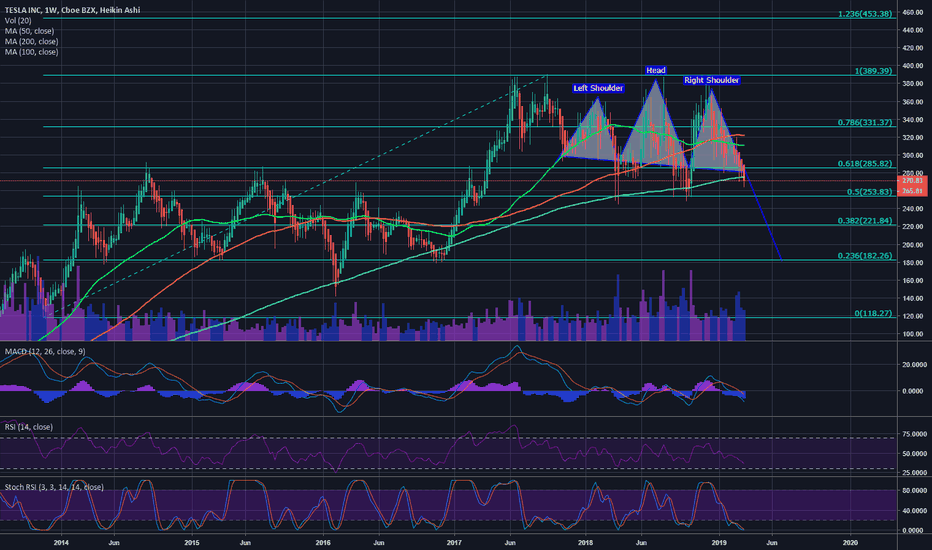Screen dimensions: 932x550
Task: Select the 1.236(453.38) Fibonacci level label
Action: coord(865,14)
